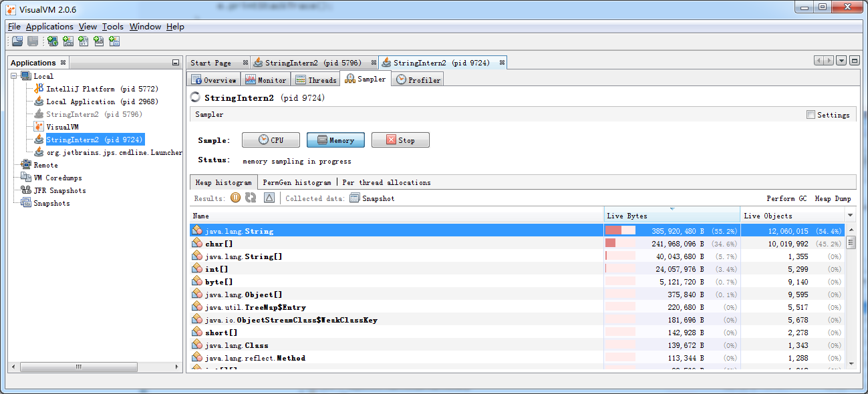Click the Load Snapshot toolbar icon
Screen dimensions: 868x394
(17, 41)
